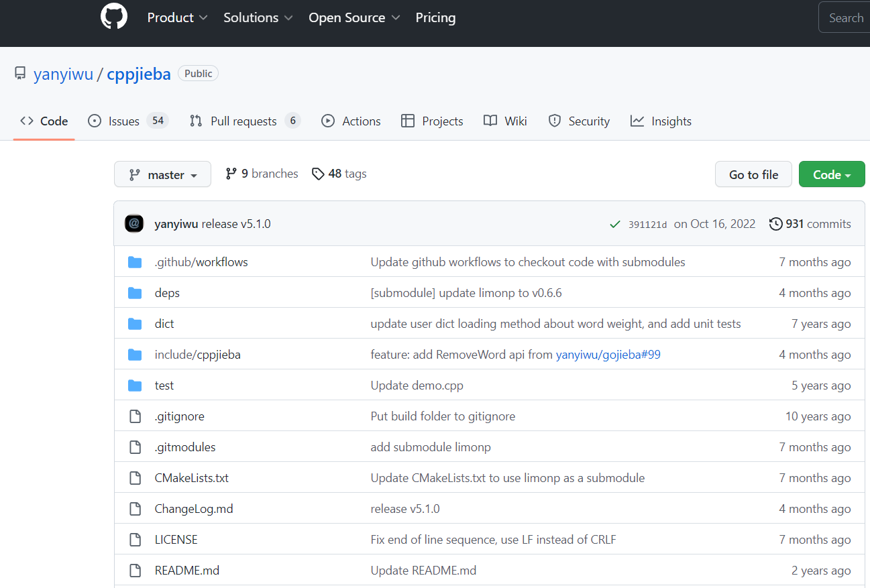The image size is (870, 588).
Task: Click the file icon for LICENSE
Action: 135,540
